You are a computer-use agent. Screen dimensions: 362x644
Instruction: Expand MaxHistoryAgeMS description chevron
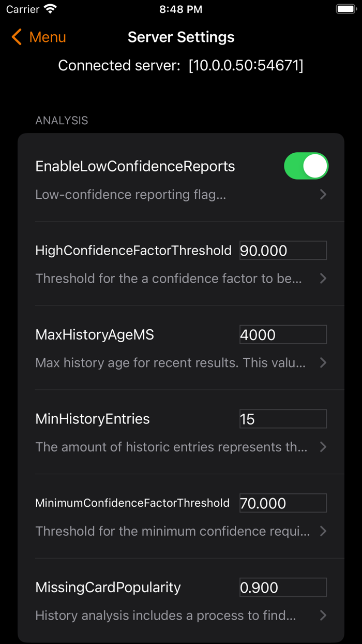[323, 363]
